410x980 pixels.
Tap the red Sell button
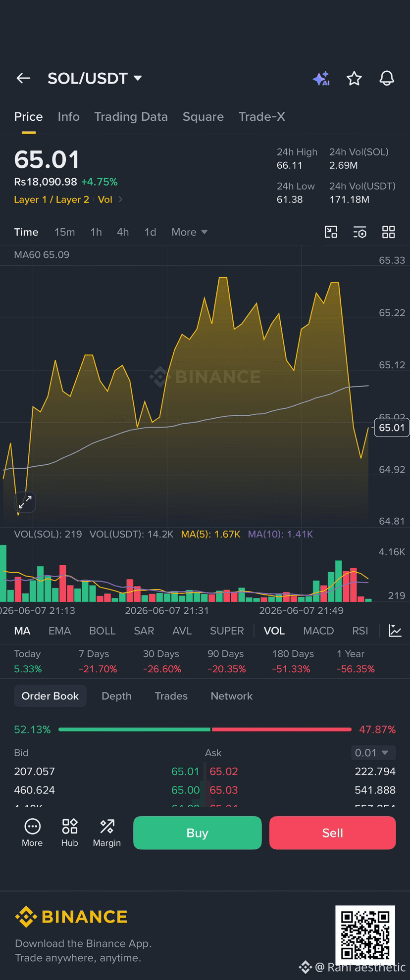tap(333, 833)
